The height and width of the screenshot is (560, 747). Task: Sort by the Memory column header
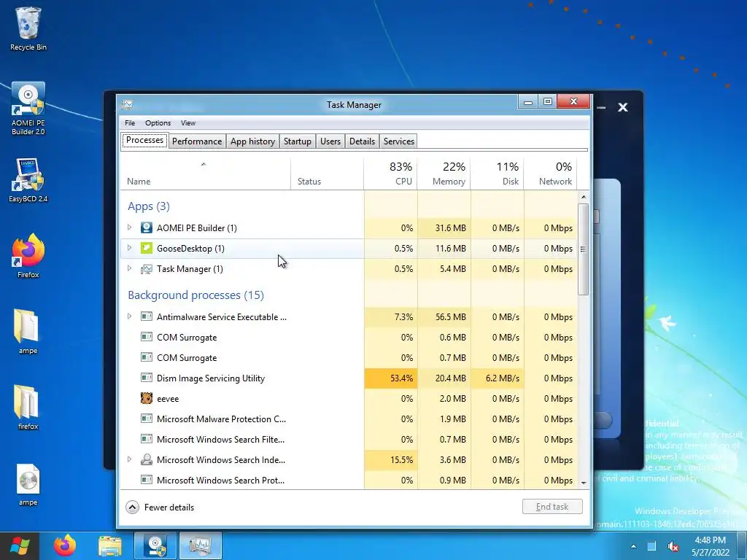444,174
